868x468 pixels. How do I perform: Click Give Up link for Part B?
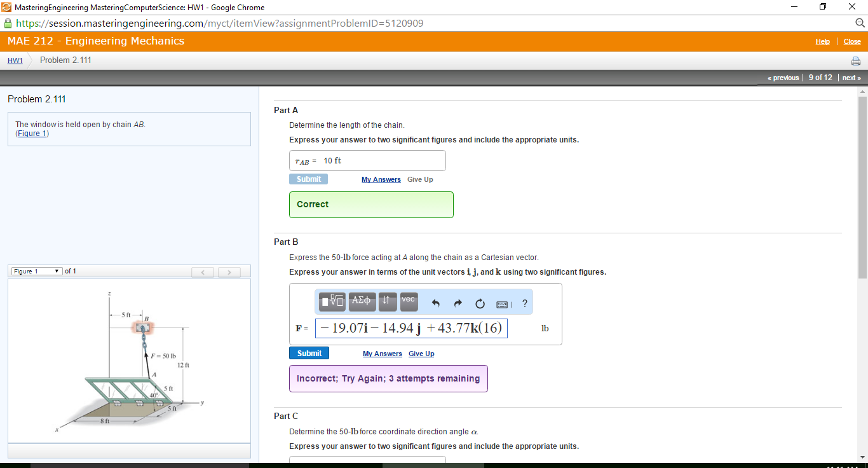click(421, 354)
